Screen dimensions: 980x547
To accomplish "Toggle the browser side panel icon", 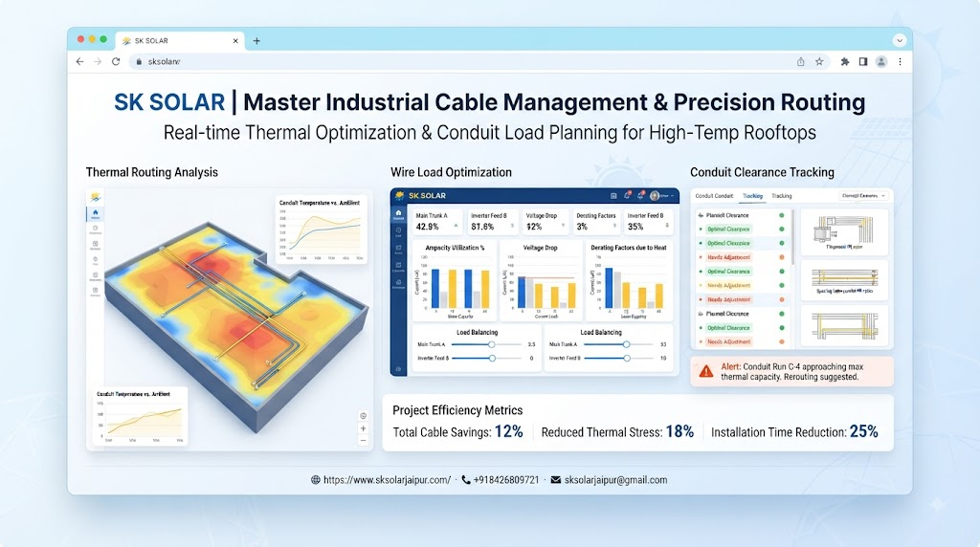I will pyautogui.click(x=863, y=62).
